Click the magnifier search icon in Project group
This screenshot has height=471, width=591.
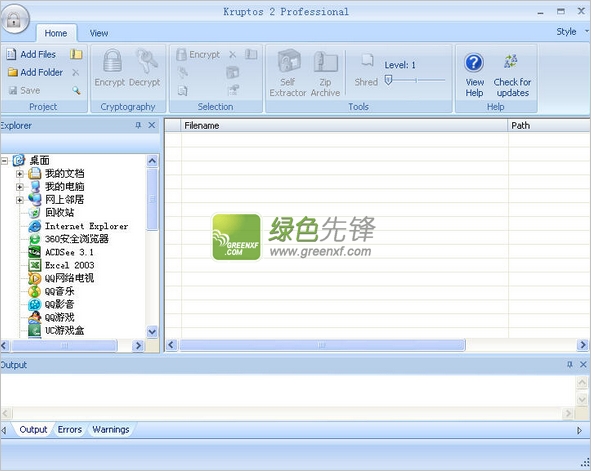pos(76,90)
